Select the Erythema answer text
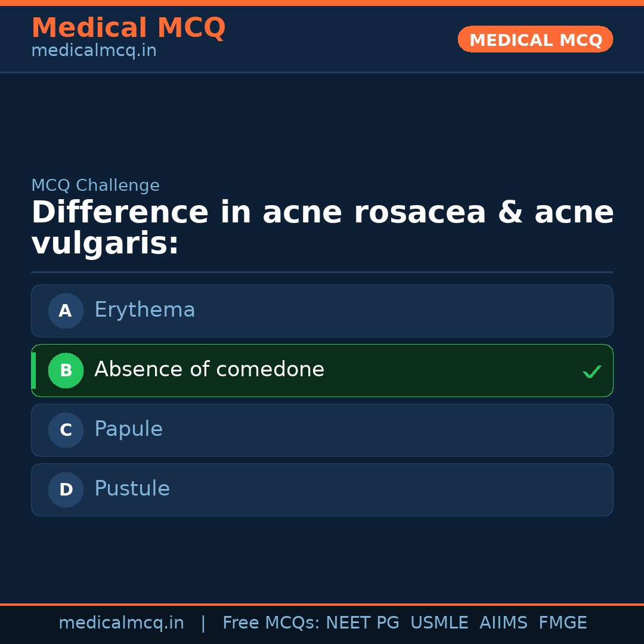This screenshot has height=644, width=644. 145,310
